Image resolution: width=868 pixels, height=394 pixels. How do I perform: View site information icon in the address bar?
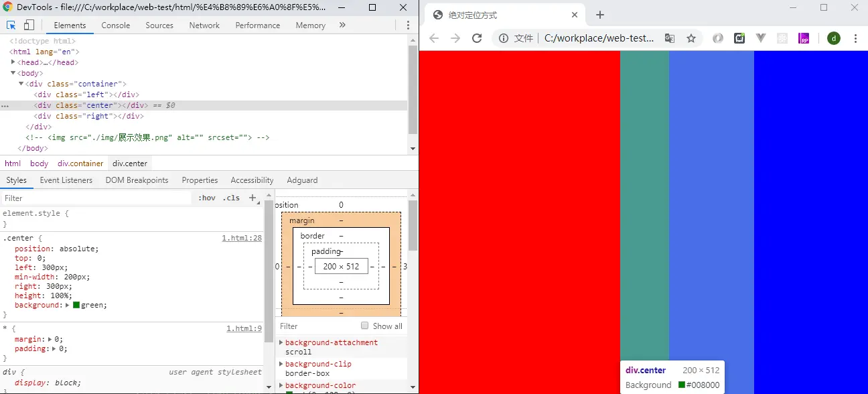504,38
